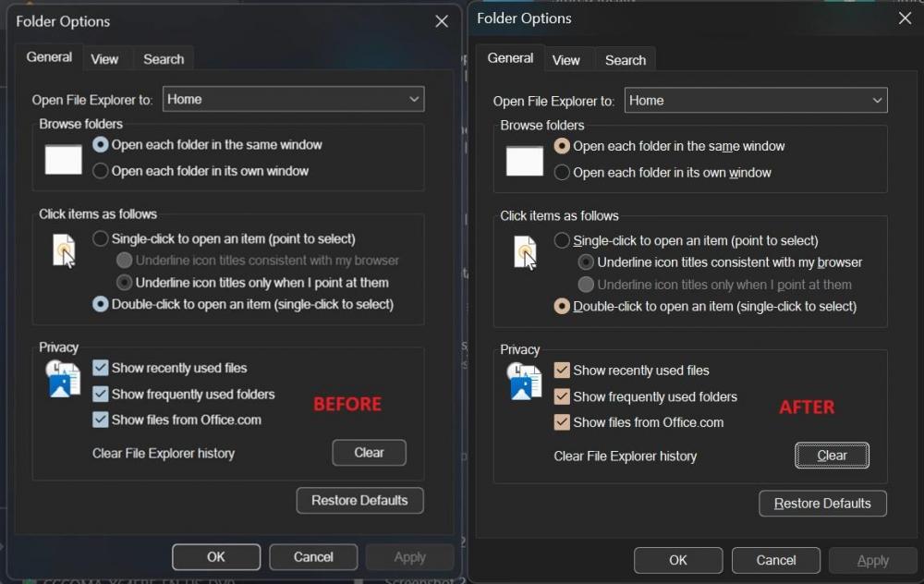Select Double-click to open an item in BEFORE dialog

coord(101,304)
